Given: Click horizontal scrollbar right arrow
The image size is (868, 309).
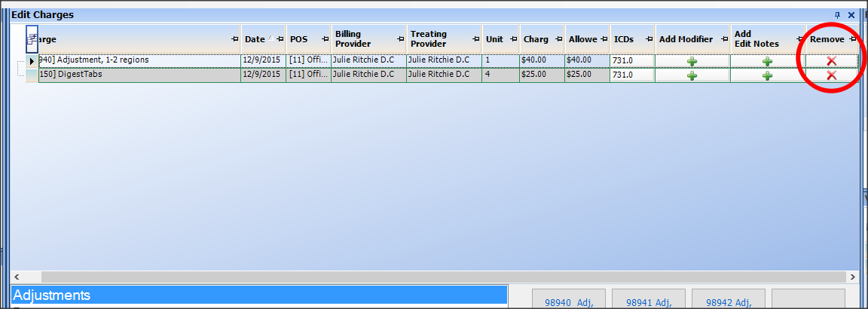Looking at the screenshot, I should tap(851, 277).
